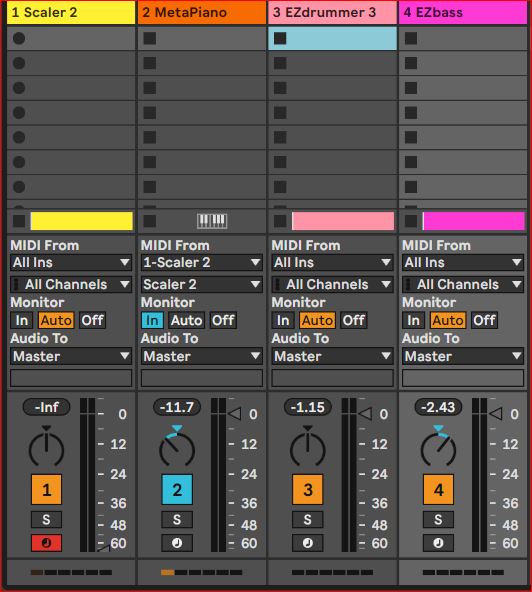Disarm recording on Scaler 2 track
This screenshot has width=532, height=592.
pos(46,543)
